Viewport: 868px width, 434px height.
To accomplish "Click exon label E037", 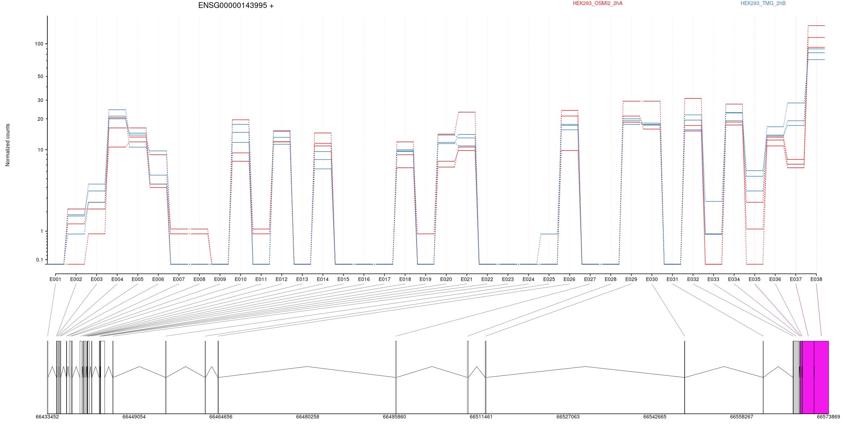I will (796, 279).
